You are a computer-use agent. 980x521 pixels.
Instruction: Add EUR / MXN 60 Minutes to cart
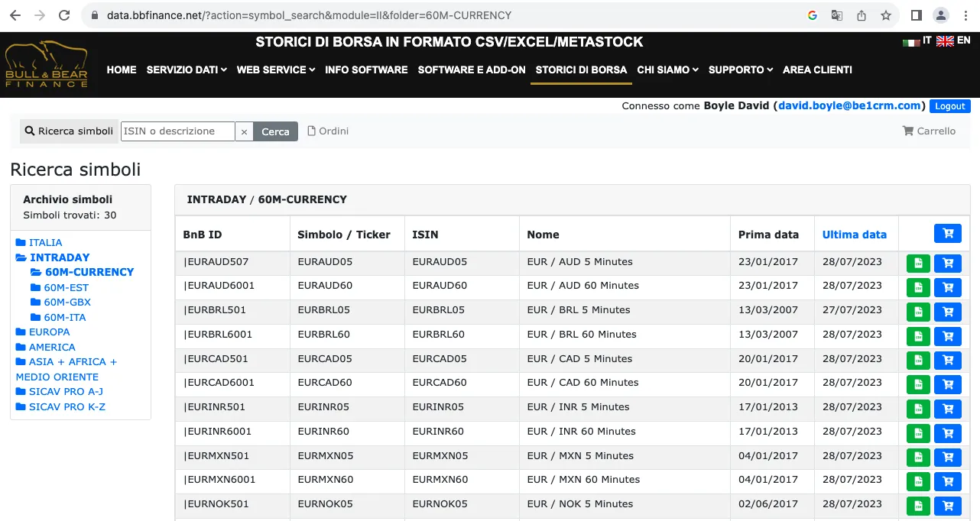[x=948, y=482]
